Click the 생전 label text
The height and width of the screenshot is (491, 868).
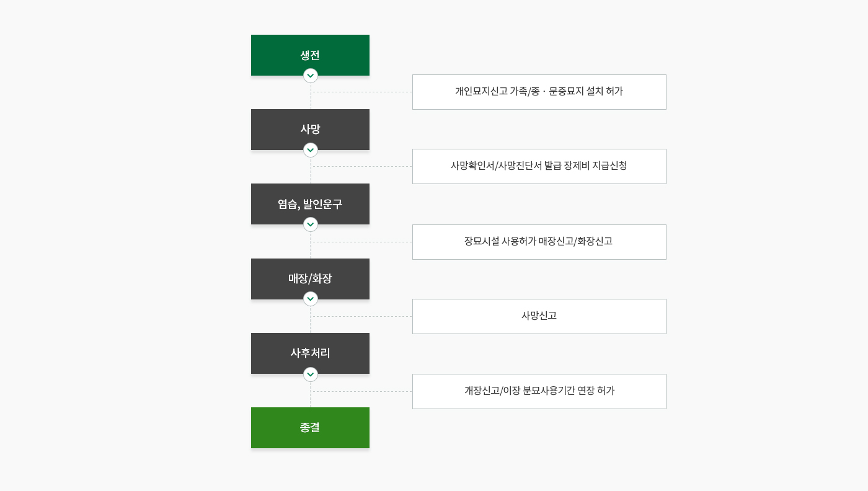pyautogui.click(x=310, y=55)
